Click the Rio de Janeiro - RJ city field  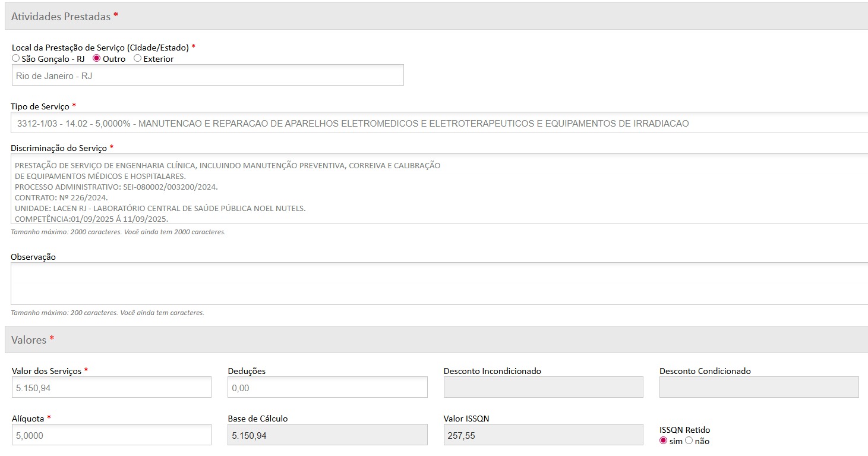point(207,76)
